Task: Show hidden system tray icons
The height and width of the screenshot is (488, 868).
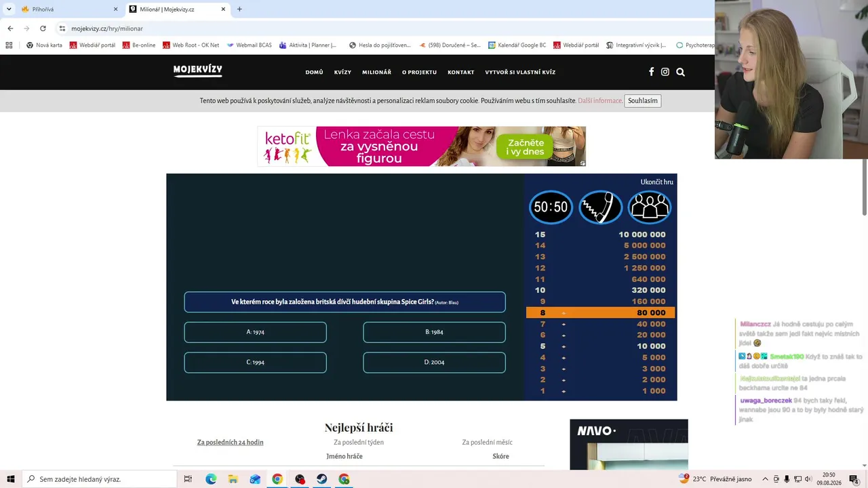Action: (766, 479)
